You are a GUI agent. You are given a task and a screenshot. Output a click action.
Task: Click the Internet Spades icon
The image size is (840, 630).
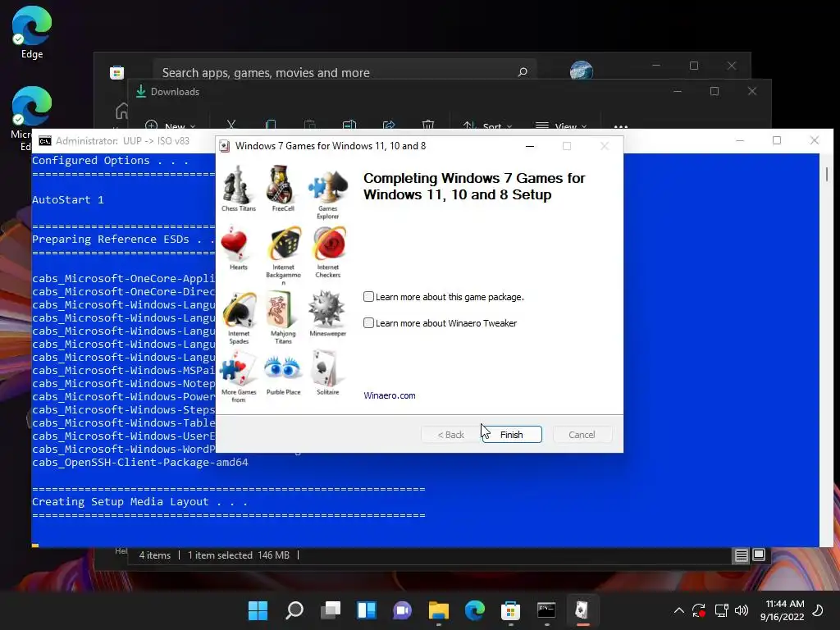[x=239, y=310]
